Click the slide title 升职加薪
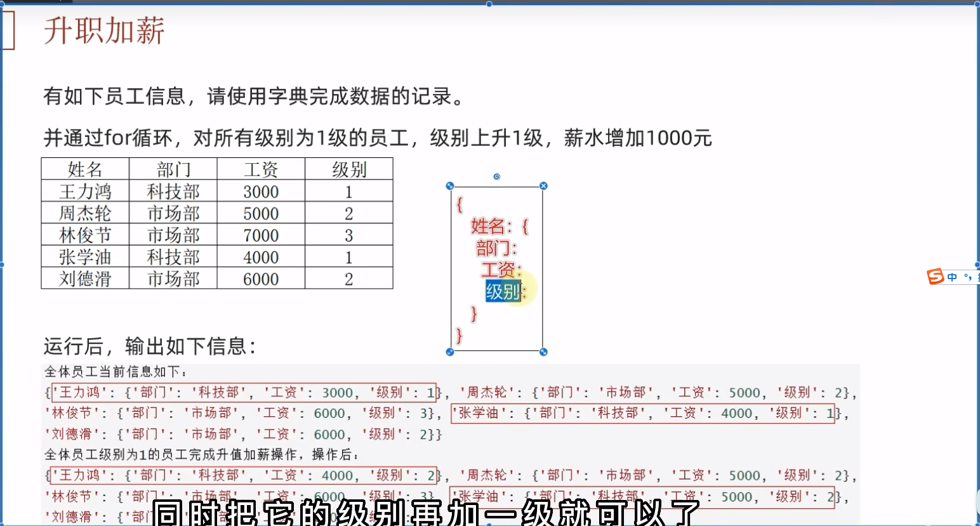 (105, 30)
